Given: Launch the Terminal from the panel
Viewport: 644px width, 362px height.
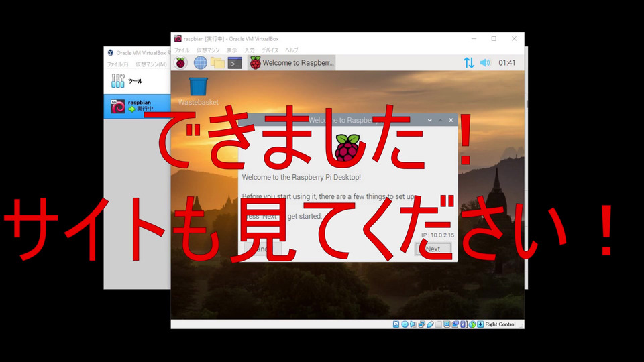Looking at the screenshot, I should (x=235, y=63).
